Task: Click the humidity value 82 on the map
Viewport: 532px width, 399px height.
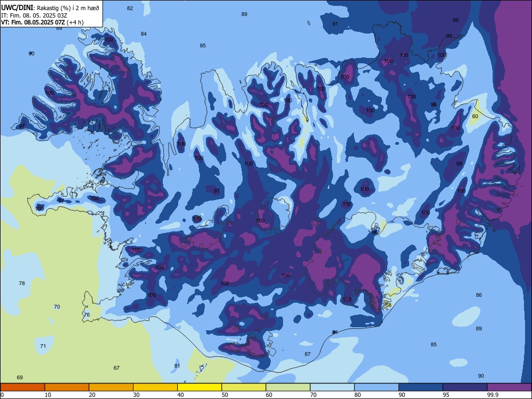Action: pyautogui.click(x=130, y=8)
